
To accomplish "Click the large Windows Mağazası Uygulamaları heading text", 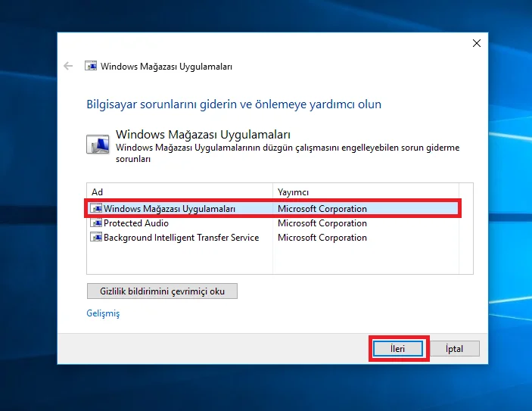I will click(203, 135).
